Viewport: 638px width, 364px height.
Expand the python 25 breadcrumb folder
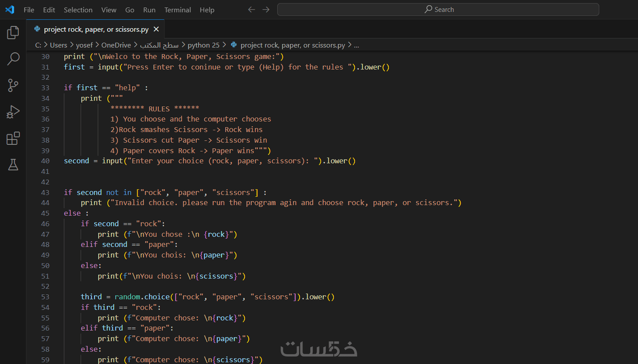click(x=203, y=45)
